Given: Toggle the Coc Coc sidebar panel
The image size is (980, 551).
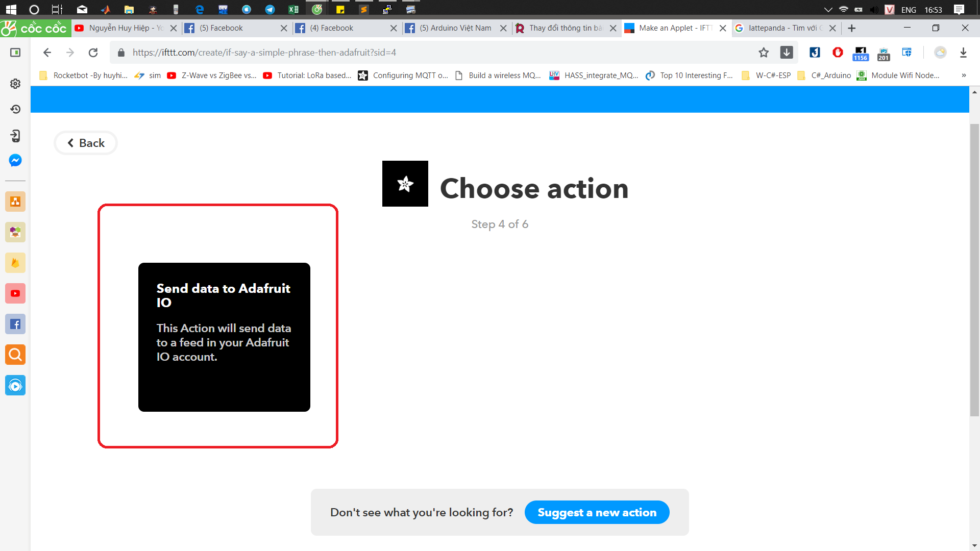Looking at the screenshot, I should click(x=15, y=53).
